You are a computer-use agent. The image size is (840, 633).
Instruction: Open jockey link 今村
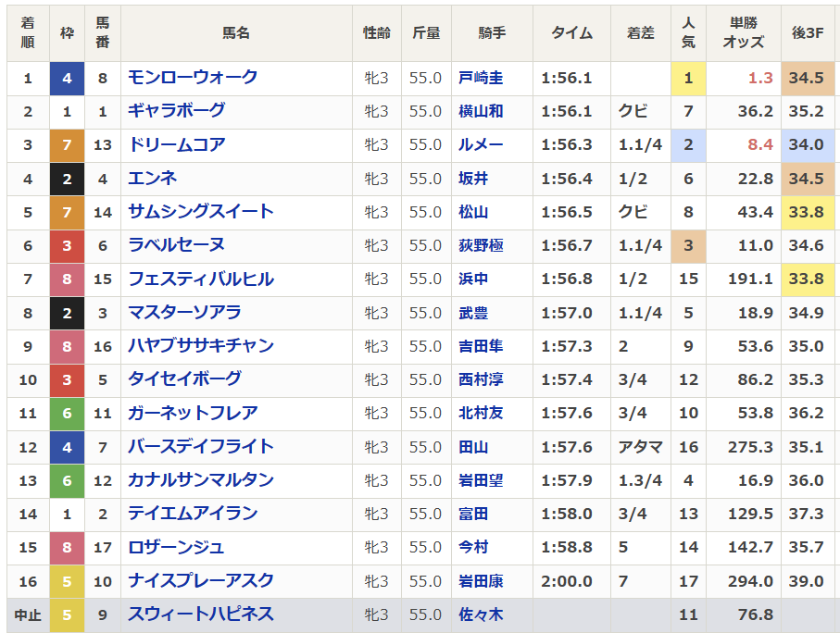(x=473, y=547)
